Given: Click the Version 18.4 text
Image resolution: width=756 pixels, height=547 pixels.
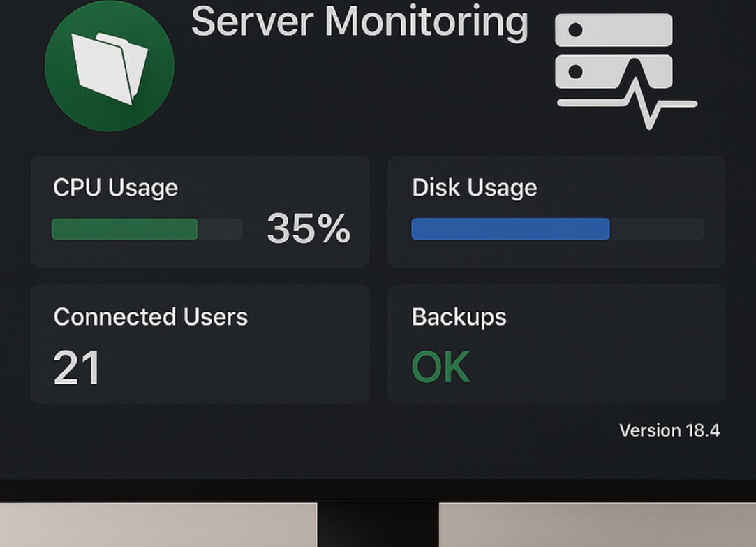Looking at the screenshot, I should (669, 430).
